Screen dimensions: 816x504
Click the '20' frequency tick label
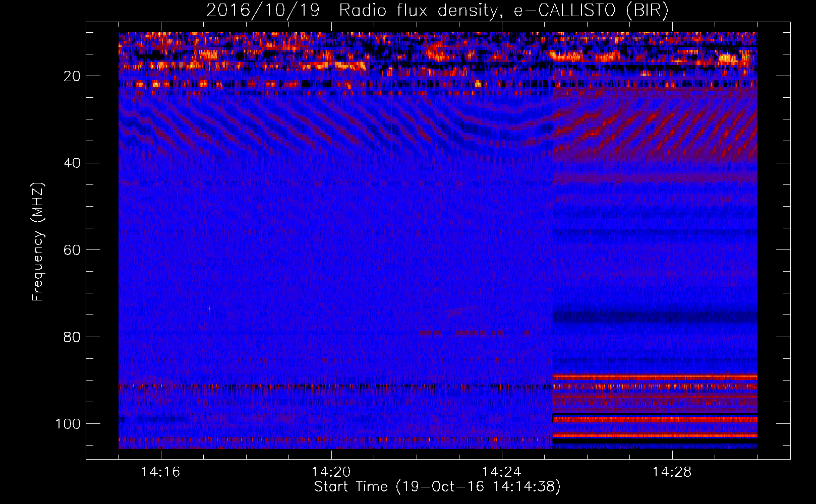[x=73, y=76]
